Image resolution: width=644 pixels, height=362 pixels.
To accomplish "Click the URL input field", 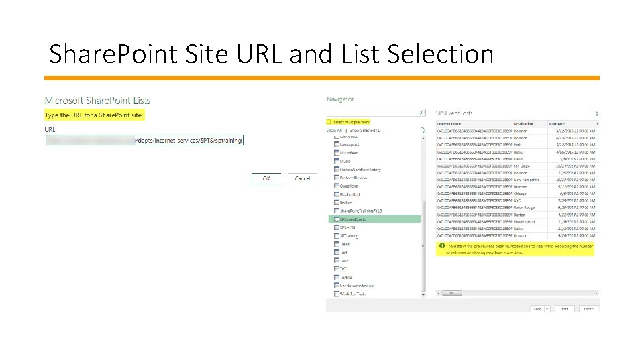I will tap(144, 140).
